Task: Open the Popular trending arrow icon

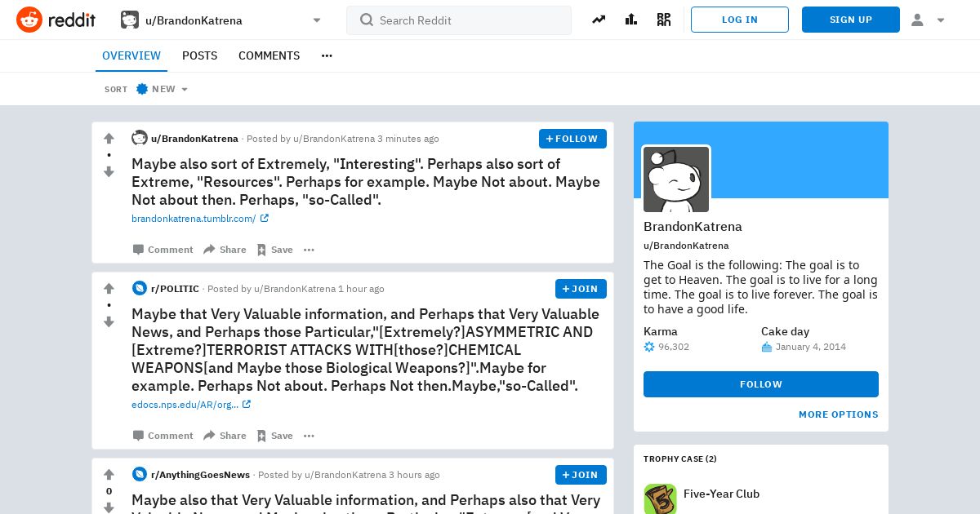Action: [599, 20]
